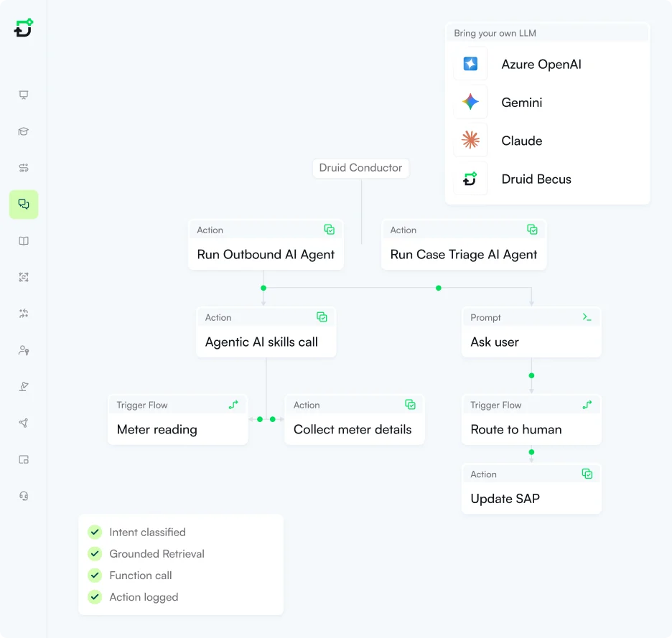Click the terminal icon on Ask user prompt
Viewport: 672px width, 638px height.
pyautogui.click(x=587, y=317)
